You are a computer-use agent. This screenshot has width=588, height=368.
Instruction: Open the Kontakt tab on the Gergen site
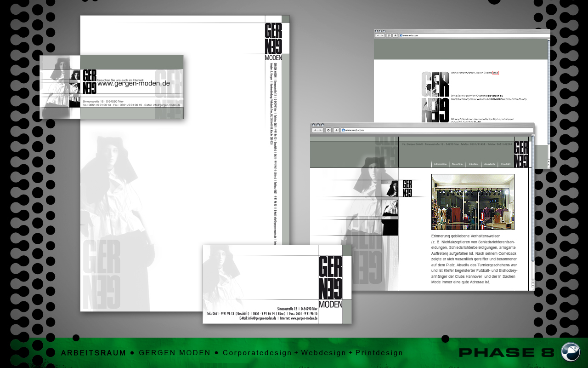(x=506, y=164)
